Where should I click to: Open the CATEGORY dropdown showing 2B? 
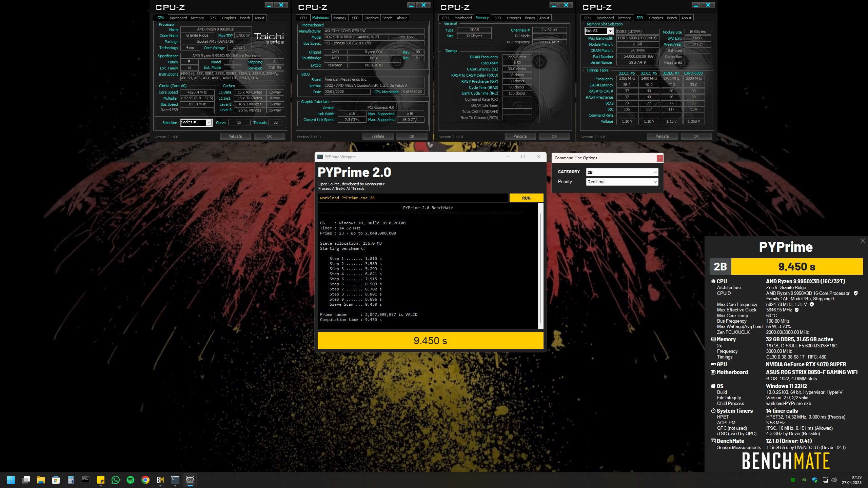(x=622, y=172)
